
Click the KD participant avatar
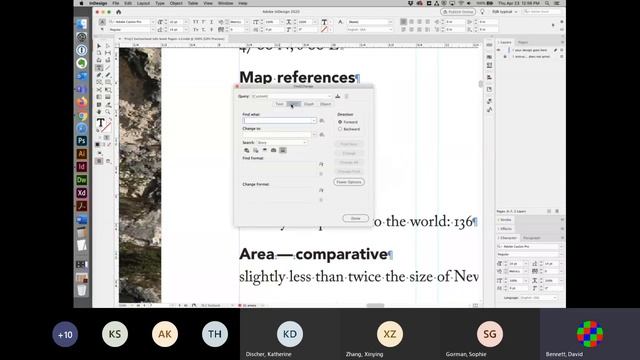coord(290,334)
